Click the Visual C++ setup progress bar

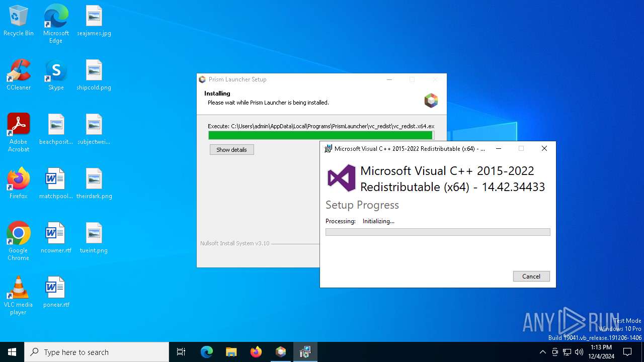point(438,232)
